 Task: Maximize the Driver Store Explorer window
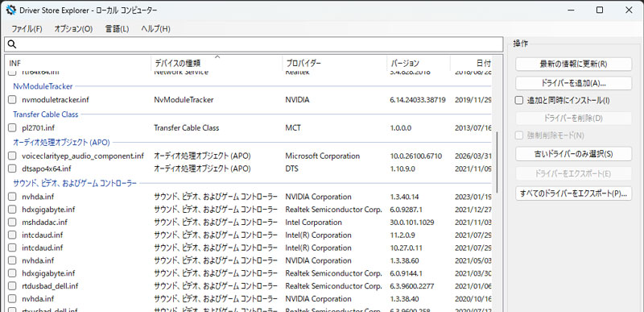600,10
